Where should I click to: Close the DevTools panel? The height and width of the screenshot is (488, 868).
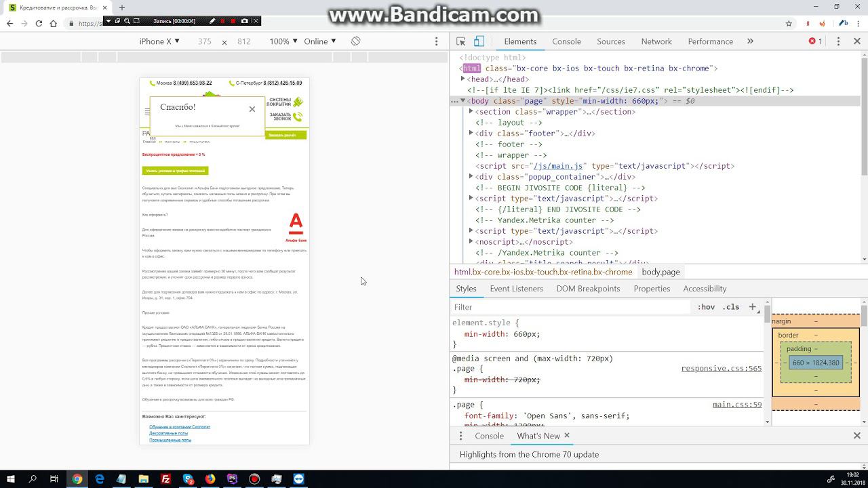857,41
